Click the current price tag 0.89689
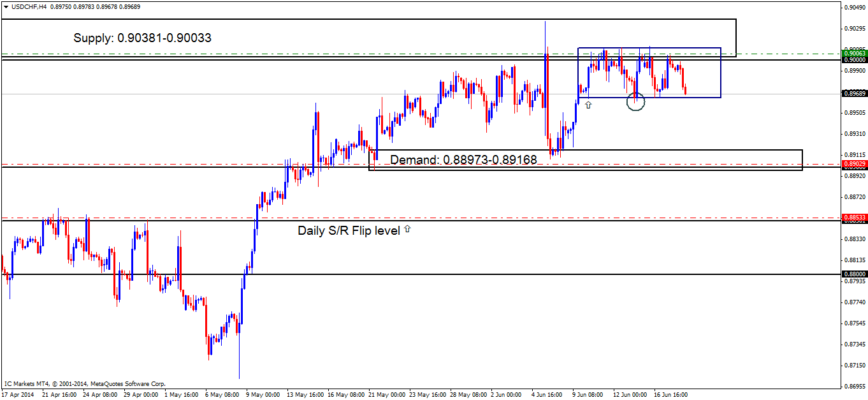 click(854, 93)
